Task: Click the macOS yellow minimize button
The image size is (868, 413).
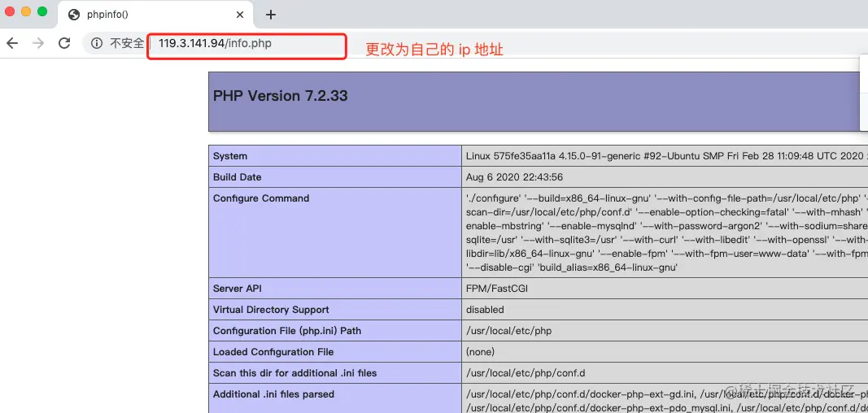Action: 25,11
